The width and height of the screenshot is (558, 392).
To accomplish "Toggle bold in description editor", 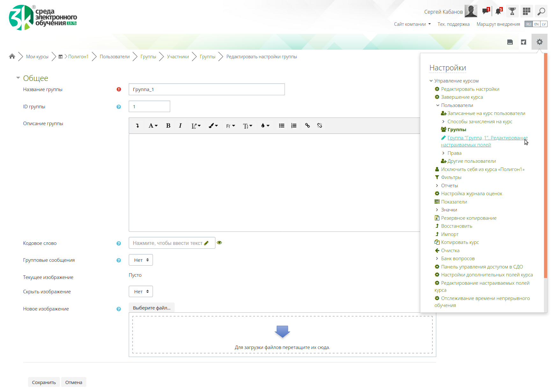I will point(168,126).
